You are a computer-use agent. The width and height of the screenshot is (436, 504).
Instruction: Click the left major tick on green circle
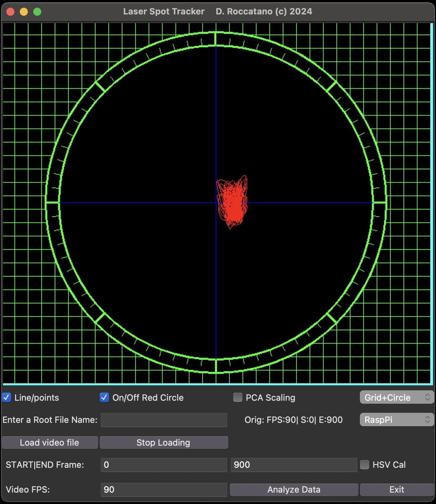[52, 203]
